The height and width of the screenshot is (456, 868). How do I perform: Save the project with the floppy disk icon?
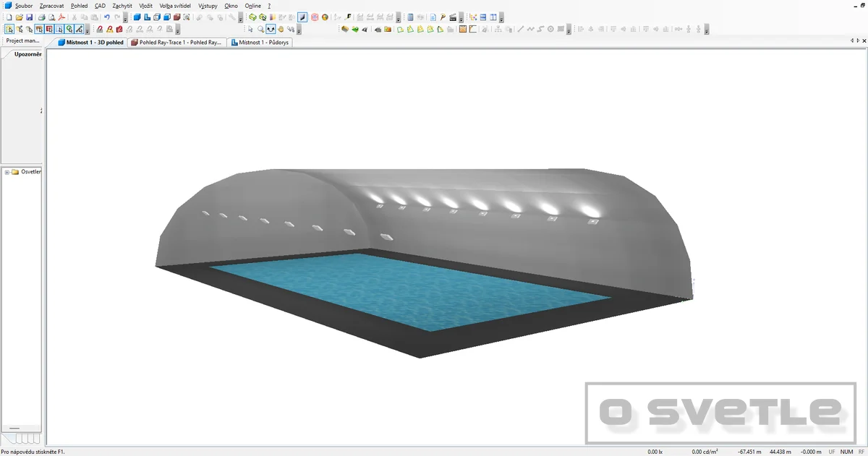click(x=29, y=17)
